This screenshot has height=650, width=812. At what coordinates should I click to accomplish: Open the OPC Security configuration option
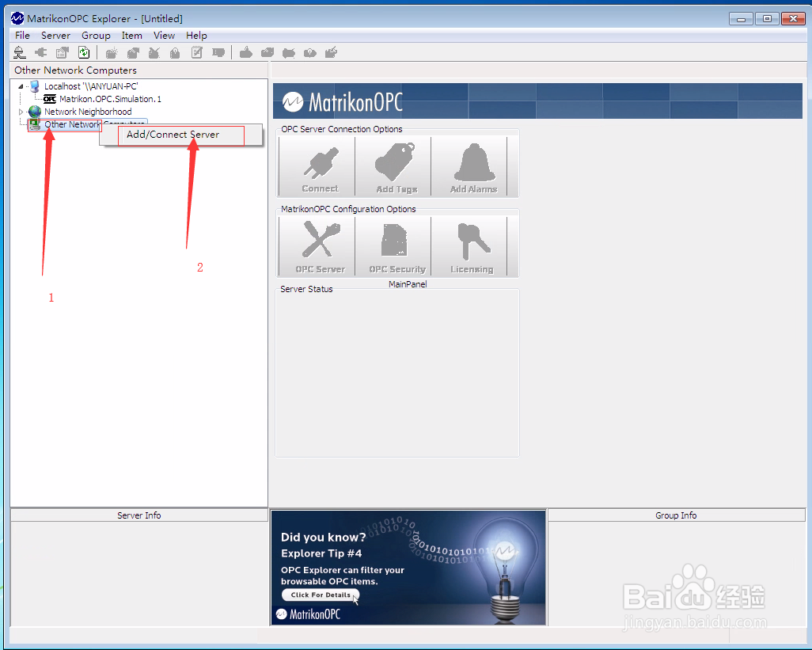point(393,246)
